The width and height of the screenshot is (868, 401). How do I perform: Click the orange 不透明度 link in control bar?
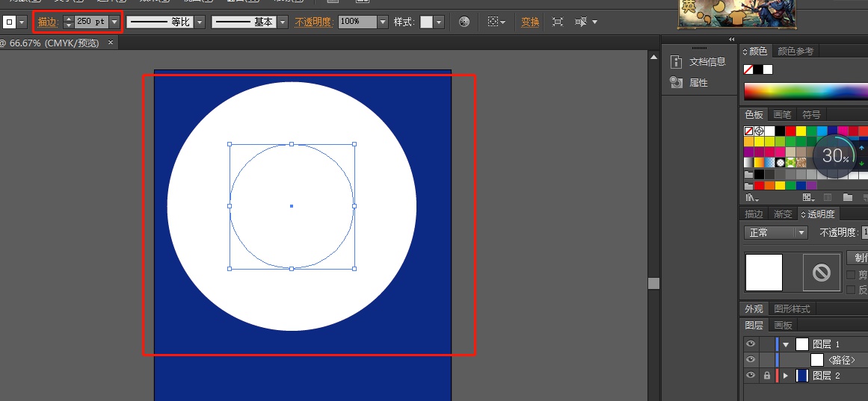[313, 22]
